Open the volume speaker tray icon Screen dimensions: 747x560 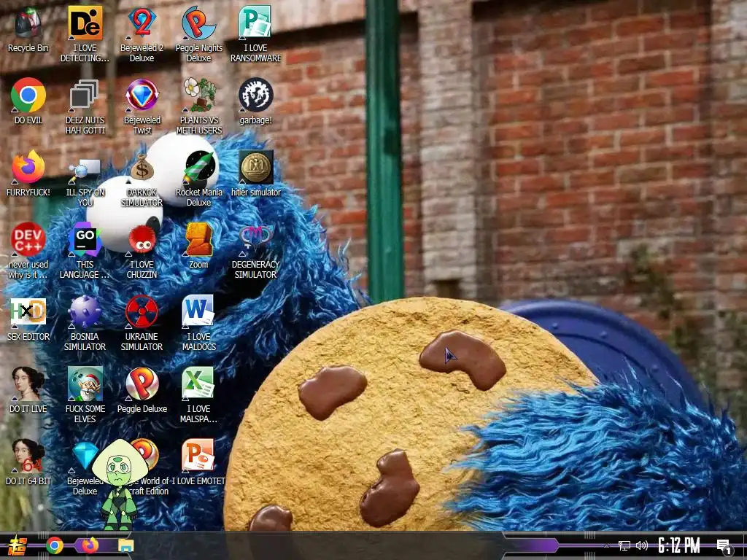[642, 545]
